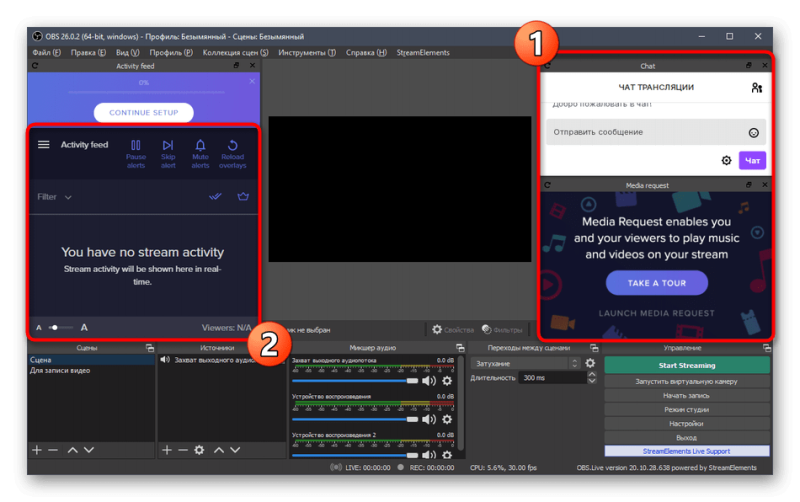Click LAUNCH MEDIA REQUEST

tap(657, 313)
